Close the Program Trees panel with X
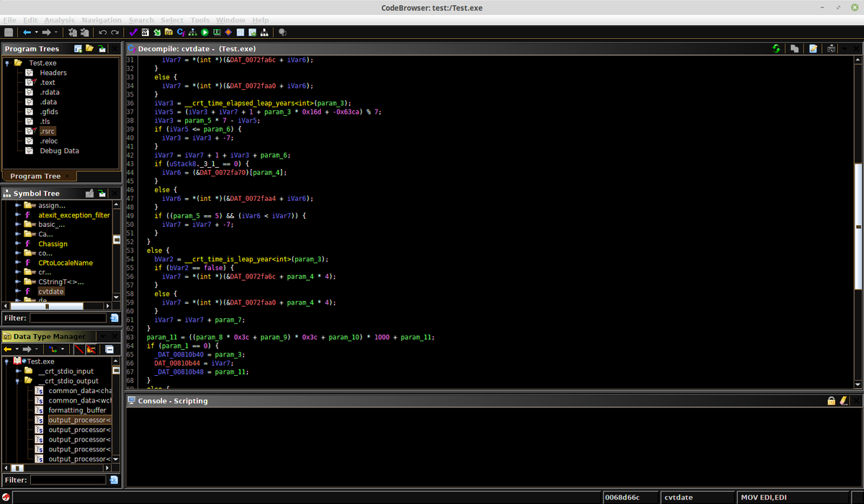The width and height of the screenshot is (864, 504). pos(114,48)
